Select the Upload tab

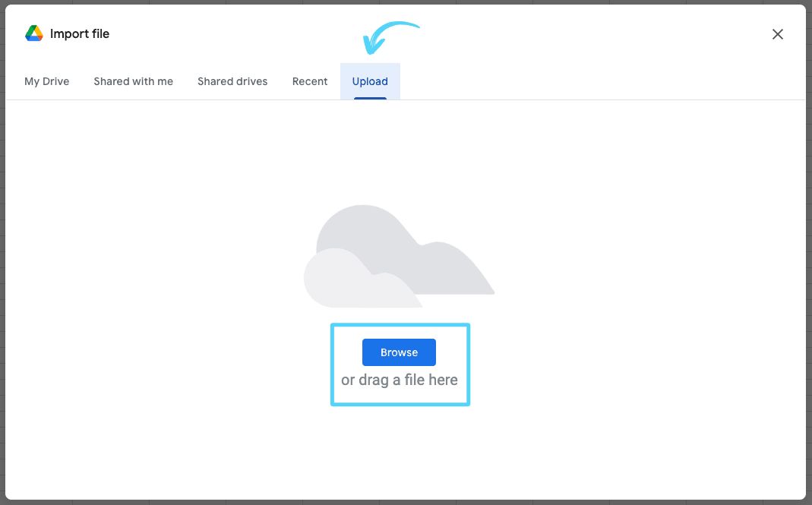[x=370, y=81]
